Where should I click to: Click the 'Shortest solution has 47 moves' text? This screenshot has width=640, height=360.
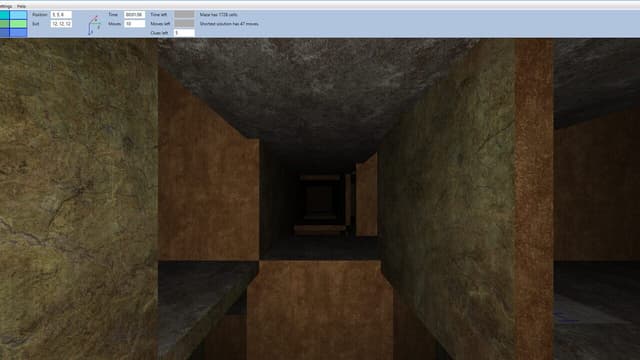[x=229, y=24]
